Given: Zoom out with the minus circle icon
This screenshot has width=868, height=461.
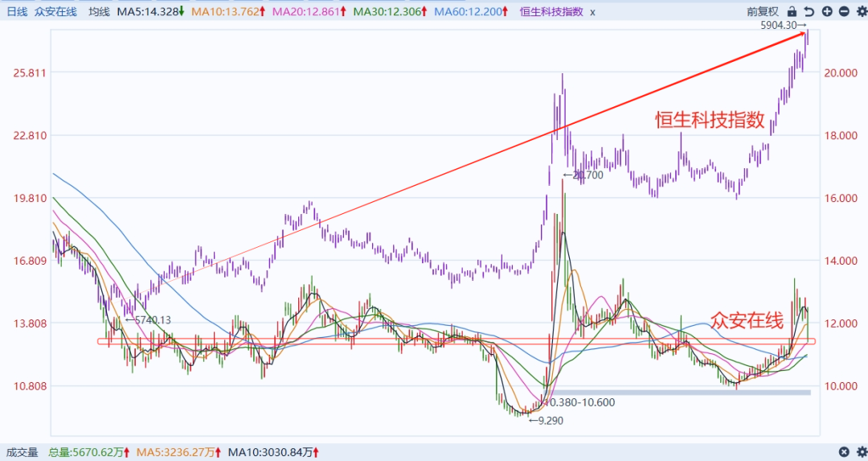Looking at the screenshot, I should pos(844,11).
